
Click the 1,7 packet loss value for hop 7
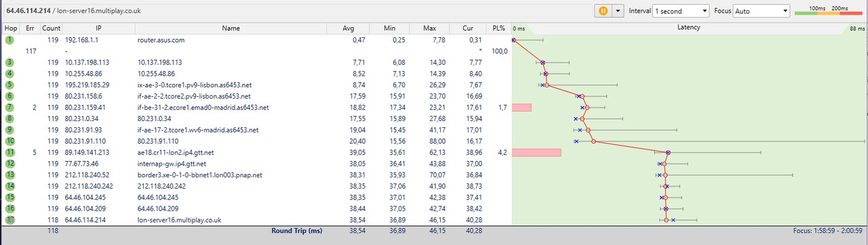pyautogui.click(x=502, y=107)
